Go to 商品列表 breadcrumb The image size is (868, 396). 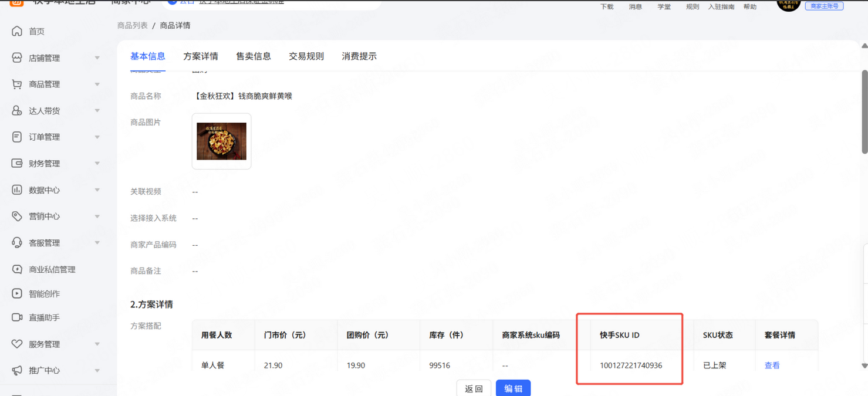[x=133, y=25]
